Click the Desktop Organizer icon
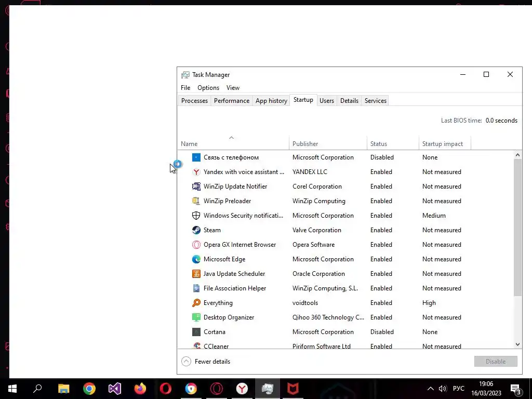The width and height of the screenshot is (532, 399). tap(196, 317)
